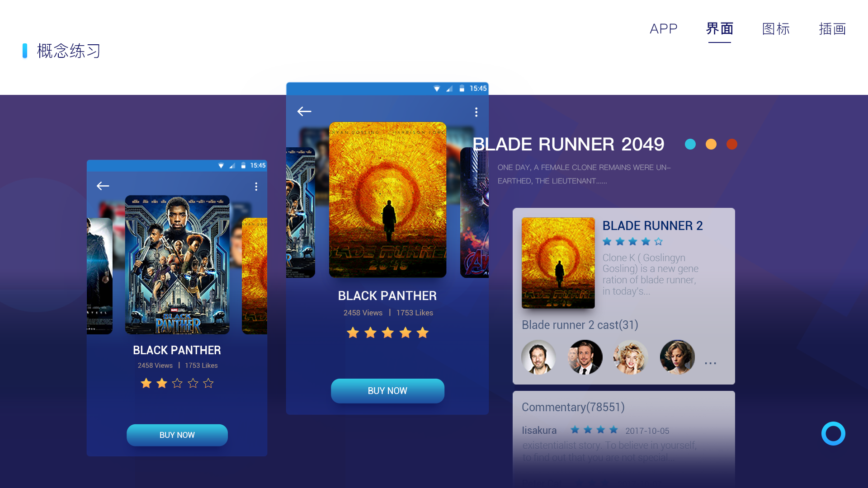The width and height of the screenshot is (868, 488).
Task: Tap back arrow in center phone mockup
Action: 304,111
